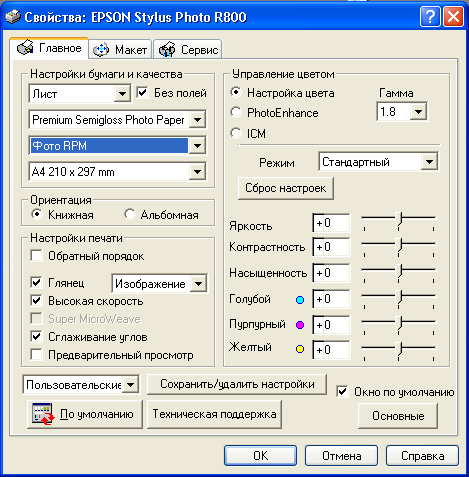This screenshot has height=477, width=469.
Task: Open the Гамма 1.8 dropdown
Action: pos(418,112)
